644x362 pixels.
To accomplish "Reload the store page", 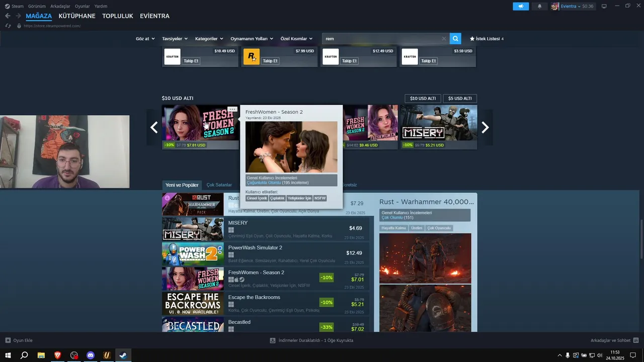I will [8, 26].
